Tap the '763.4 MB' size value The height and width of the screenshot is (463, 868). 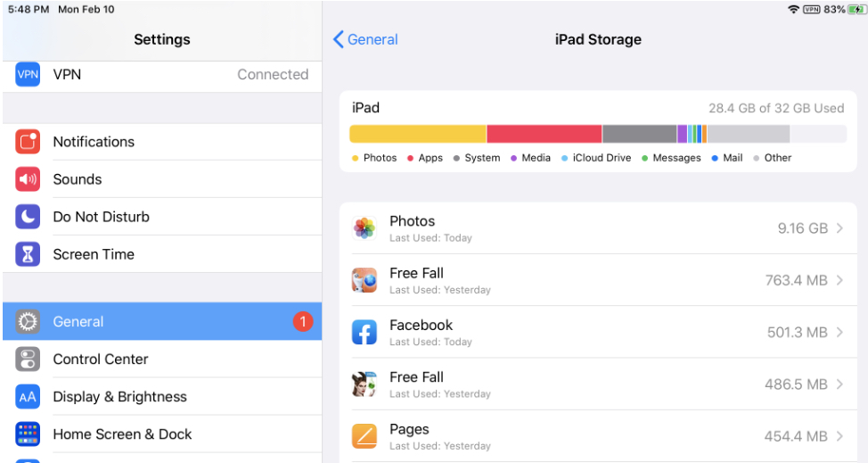click(797, 280)
